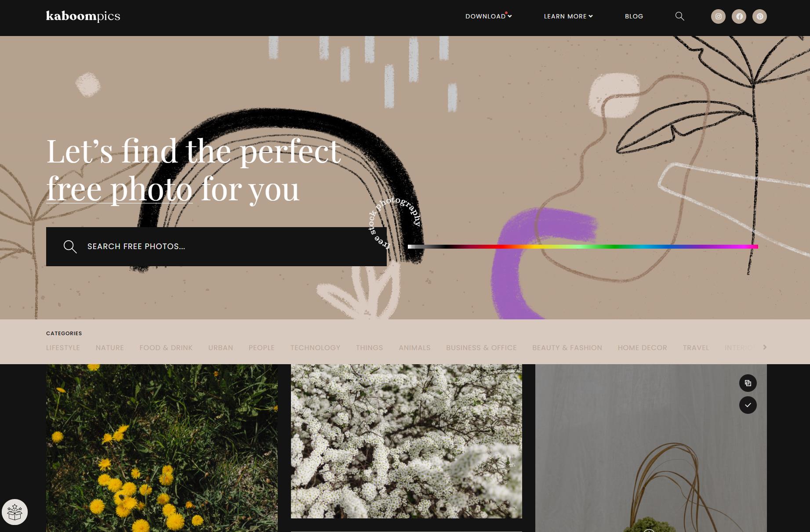Go to kaboompics homepage logo

coord(83,16)
